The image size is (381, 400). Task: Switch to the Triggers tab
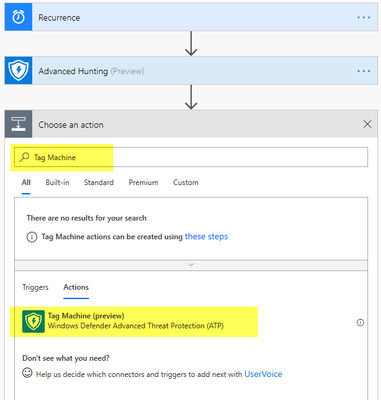click(x=35, y=287)
